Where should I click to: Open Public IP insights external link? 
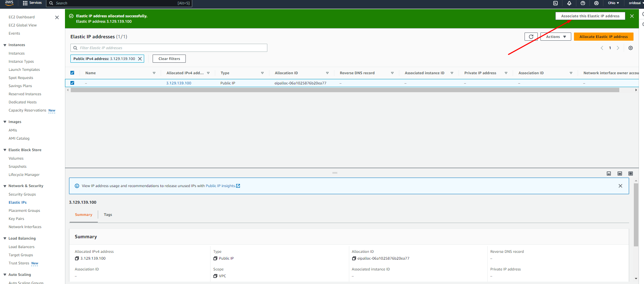tap(223, 186)
